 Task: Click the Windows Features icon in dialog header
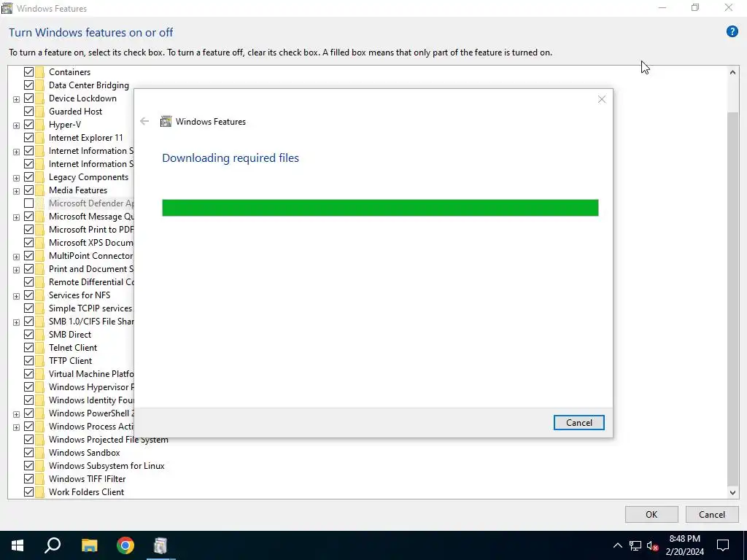166,122
